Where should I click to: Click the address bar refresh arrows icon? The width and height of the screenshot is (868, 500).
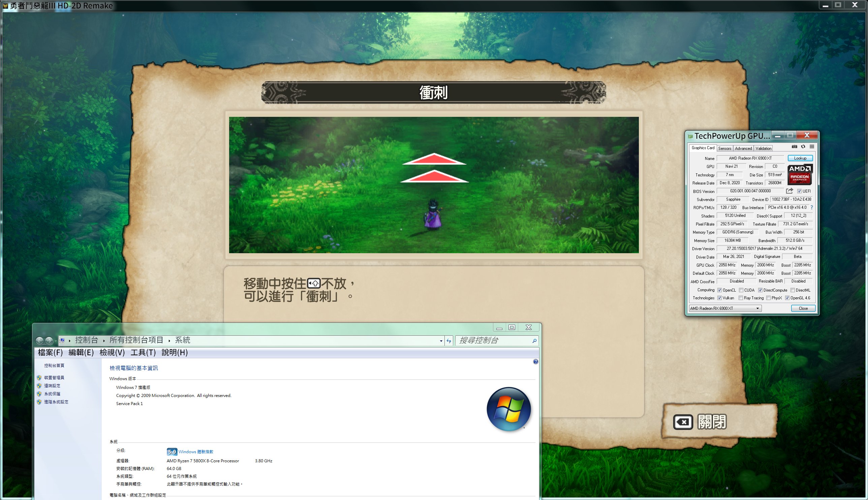tap(449, 341)
